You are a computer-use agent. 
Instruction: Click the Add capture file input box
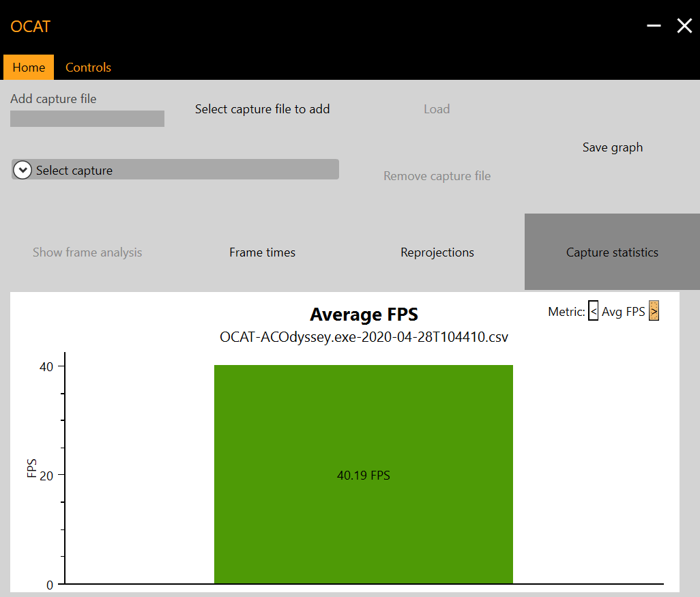point(87,119)
